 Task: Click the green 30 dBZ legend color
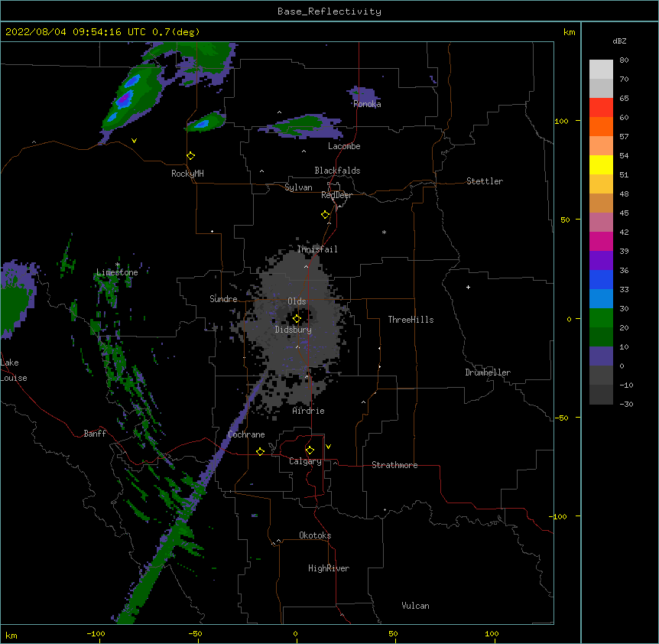(601, 318)
